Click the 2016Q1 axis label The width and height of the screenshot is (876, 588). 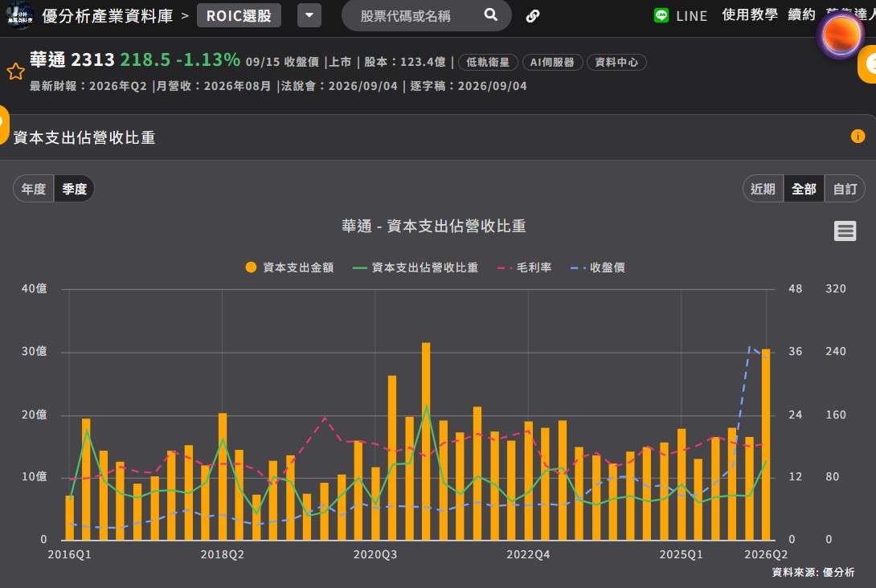(x=69, y=554)
